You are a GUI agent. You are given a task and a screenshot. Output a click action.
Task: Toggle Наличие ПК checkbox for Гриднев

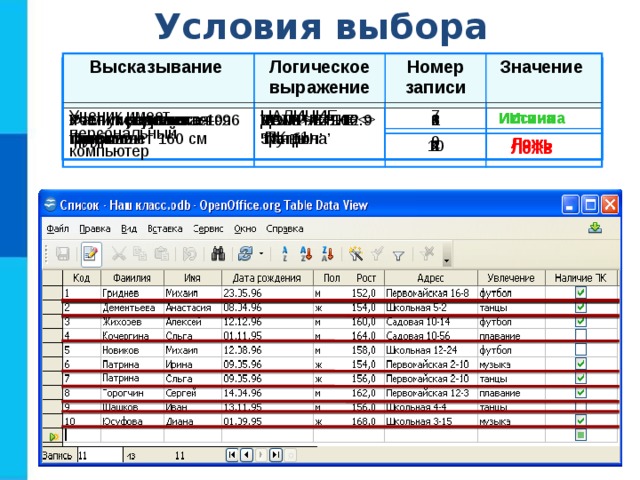[580, 293]
